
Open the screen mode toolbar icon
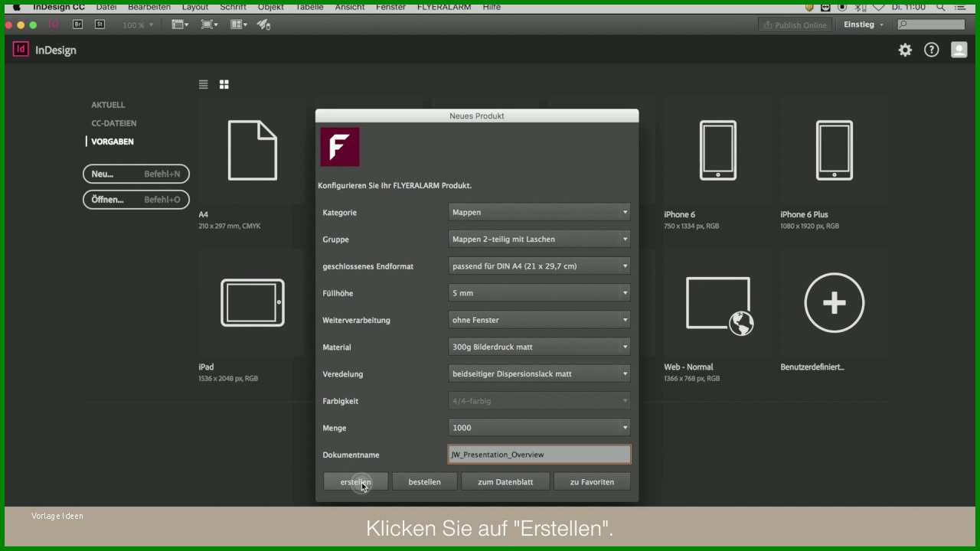pos(209,24)
